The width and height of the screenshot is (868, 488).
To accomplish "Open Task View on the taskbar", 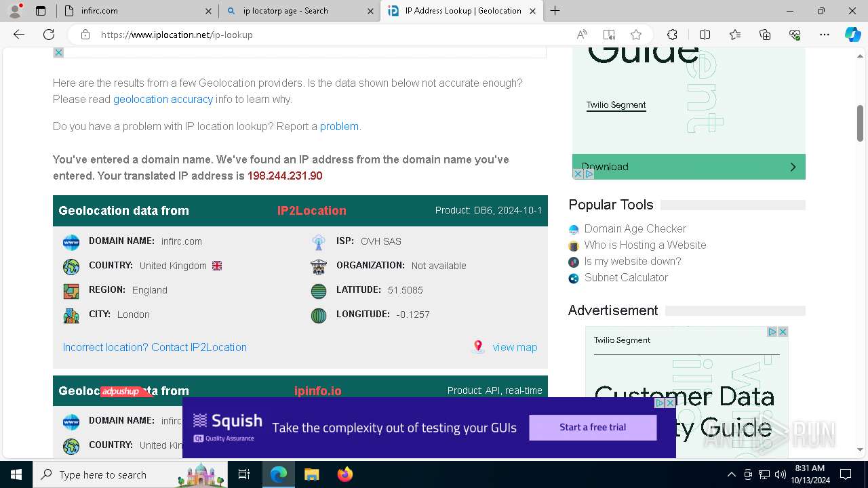I will click(x=244, y=474).
